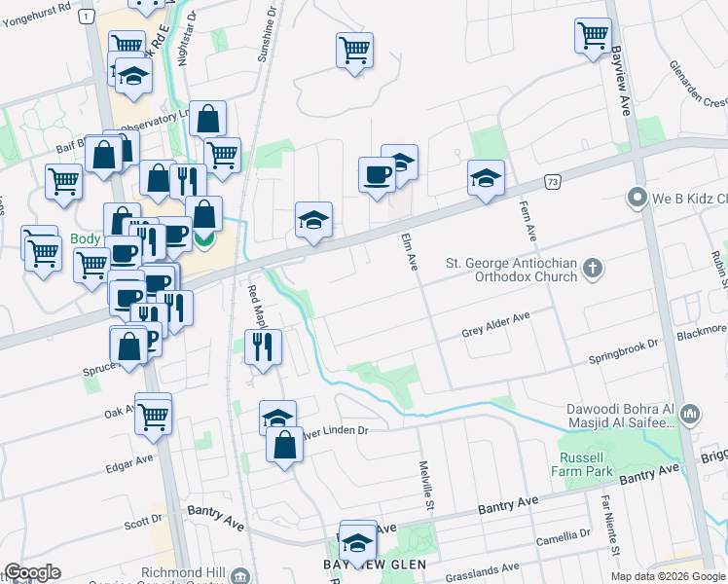
Task: Open the shopping cart marker just below Observatory Ln bag
Action: coord(223,156)
